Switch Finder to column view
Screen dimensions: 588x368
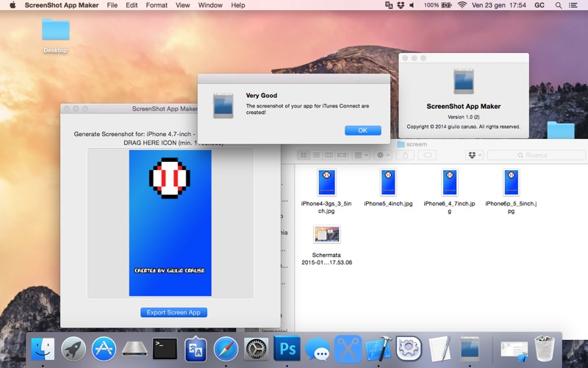[329, 155]
